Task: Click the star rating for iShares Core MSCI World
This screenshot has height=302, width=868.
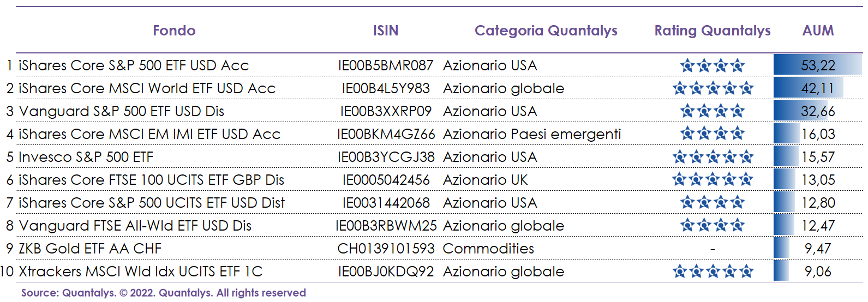Action: pyautogui.click(x=713, y=89)
